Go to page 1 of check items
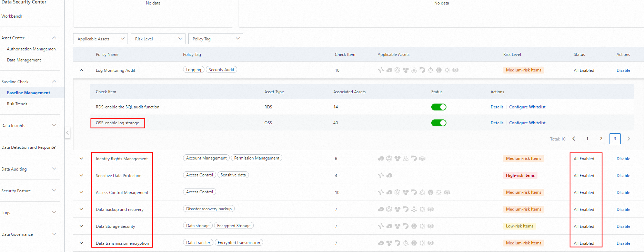 pos(587,139)
